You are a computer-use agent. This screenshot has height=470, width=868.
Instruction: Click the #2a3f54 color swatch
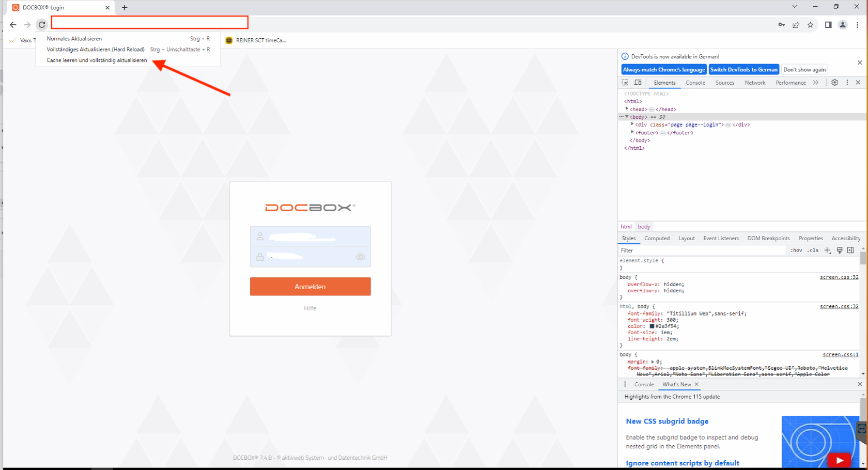652,326
